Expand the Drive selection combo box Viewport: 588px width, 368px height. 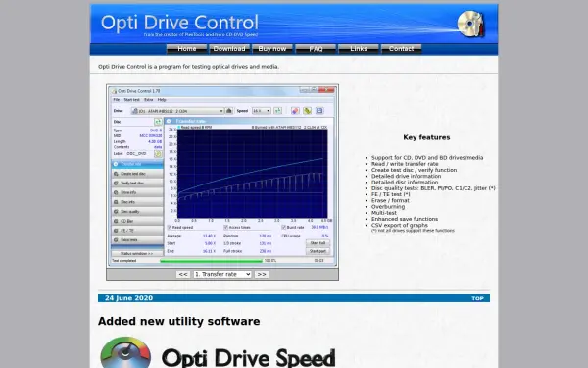pos(177,111)
